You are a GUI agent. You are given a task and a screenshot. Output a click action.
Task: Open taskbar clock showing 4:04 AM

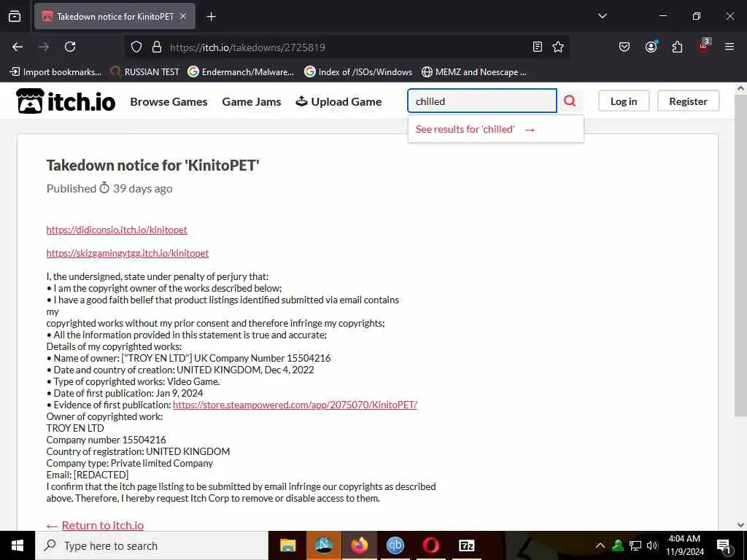point(684,545)
